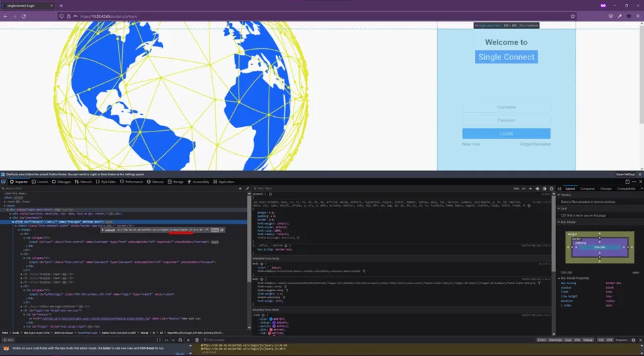
Task: Toggle Responsive Design Mode icon
Action: tap(627, 182)
